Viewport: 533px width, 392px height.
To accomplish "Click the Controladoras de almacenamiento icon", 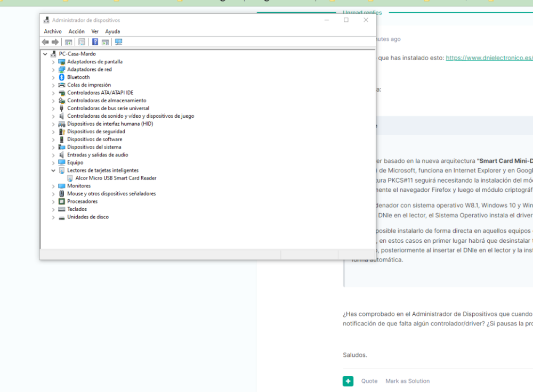I will (x=61, y=101).
